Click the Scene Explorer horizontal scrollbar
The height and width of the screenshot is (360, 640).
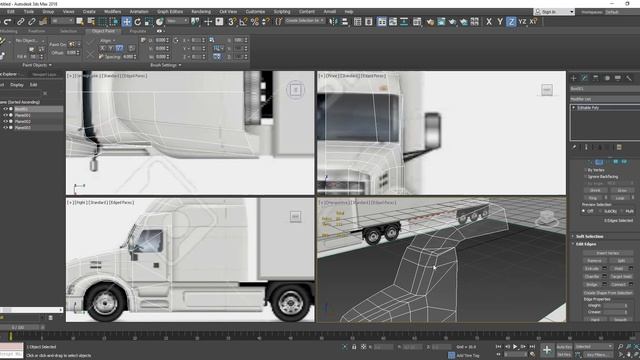tap(31, 310)
